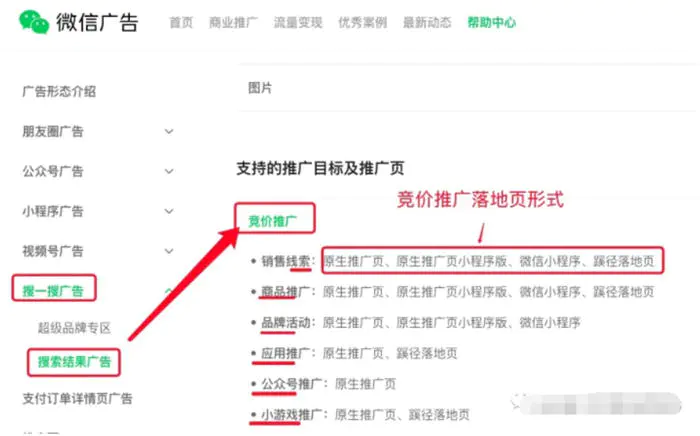Click the WeChat Ads logo icon
This screenshot has width=700, height=436.
tap(34, 22)
